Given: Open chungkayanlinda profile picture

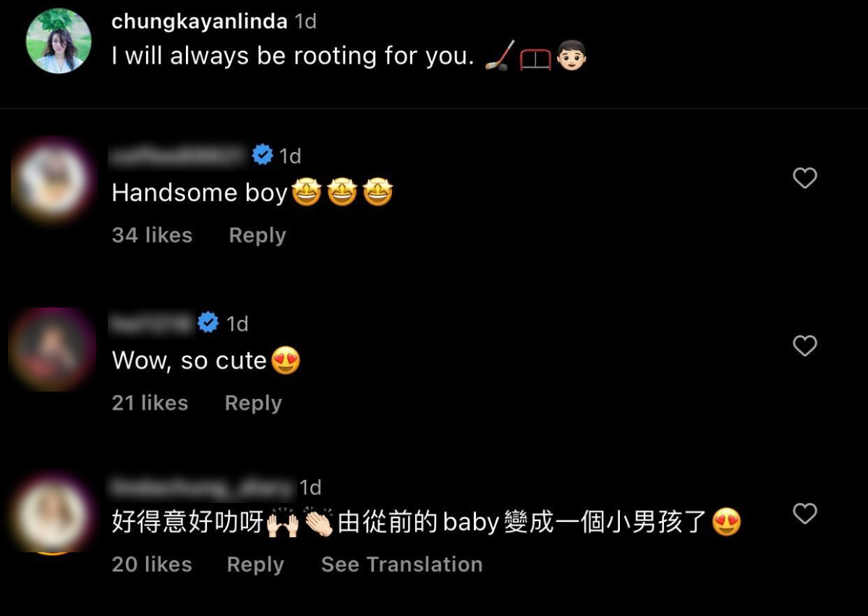Looking at the screenshot, I should click(x=59, y=41).
